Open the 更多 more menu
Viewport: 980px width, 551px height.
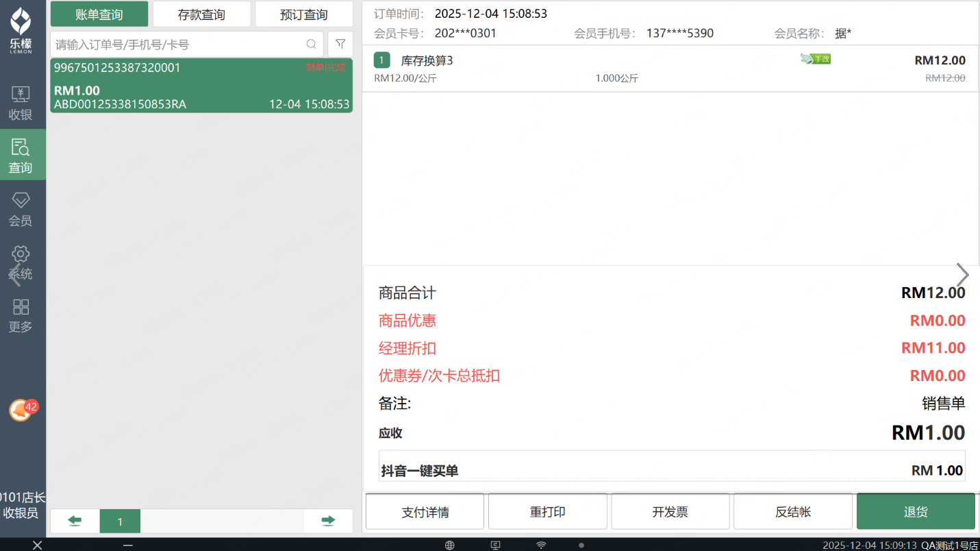click(x=21, y=315)
